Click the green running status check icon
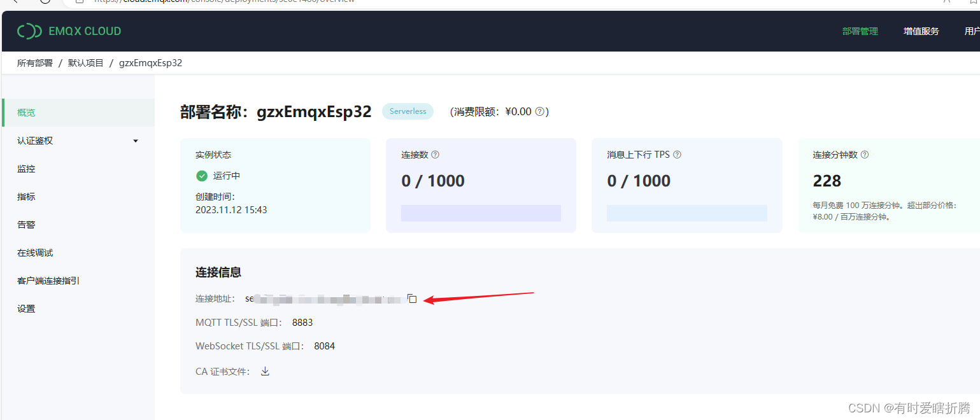980x420 pixels. click(202, 176)
